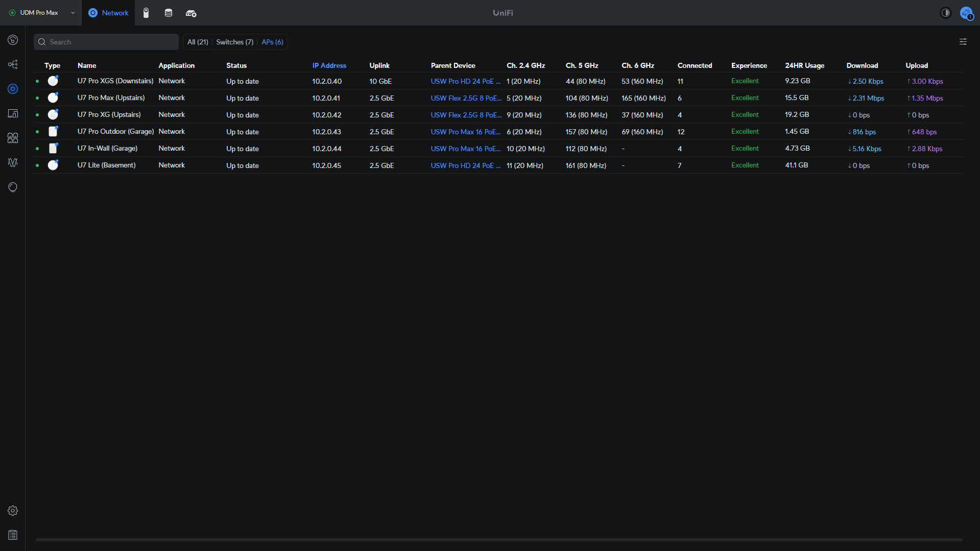Sort by Name column header
The height and width of the screenshot is (551, 980).
coord(87,65)
